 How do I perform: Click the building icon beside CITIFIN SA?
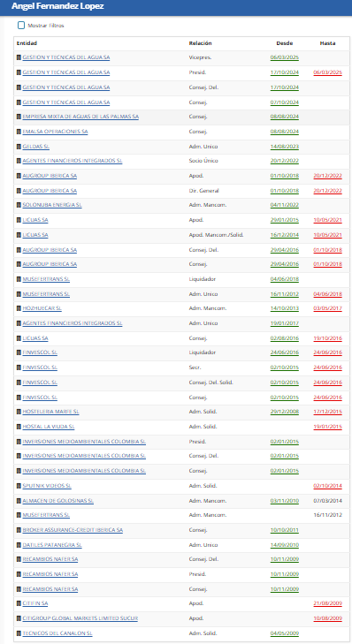coord(19,603)
